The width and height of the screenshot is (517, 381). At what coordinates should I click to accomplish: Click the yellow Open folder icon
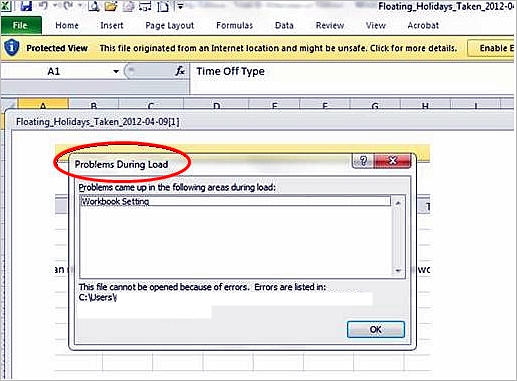(x=111, y=6)
